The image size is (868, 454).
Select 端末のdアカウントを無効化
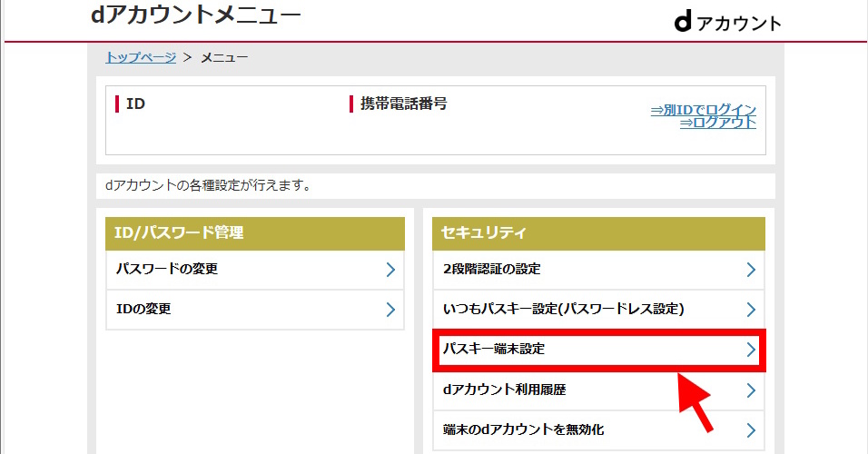(523, 429)
